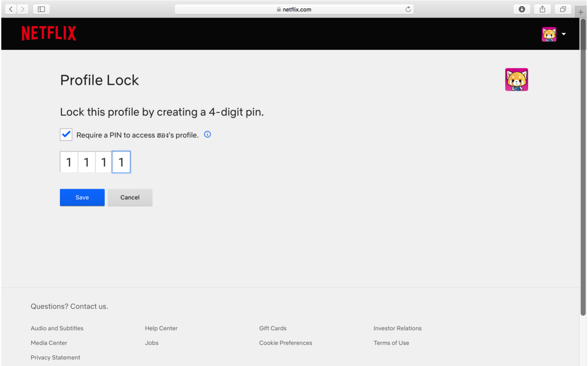Save the profile lock PIN
Image resolution: width=588 pixels, height=366 pixels.
(82, 198)
